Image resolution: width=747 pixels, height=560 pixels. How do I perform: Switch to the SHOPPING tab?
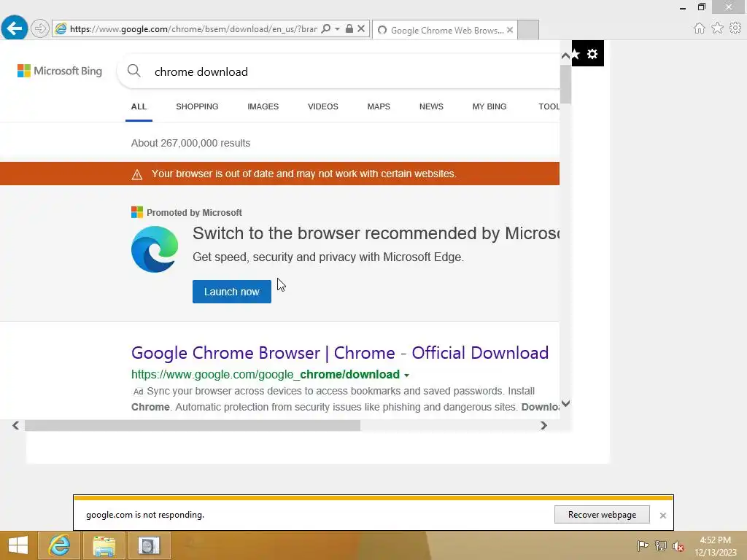click(197, 106)
